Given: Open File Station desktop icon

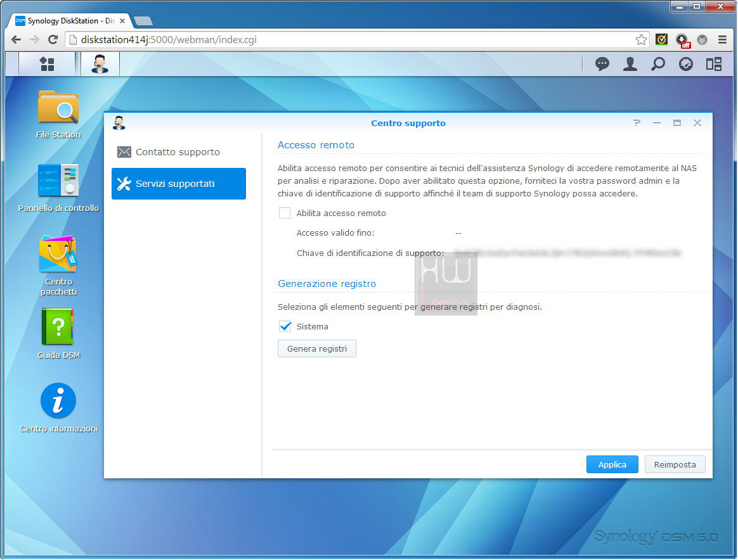Looking at the screenshot, I should 58,114.
